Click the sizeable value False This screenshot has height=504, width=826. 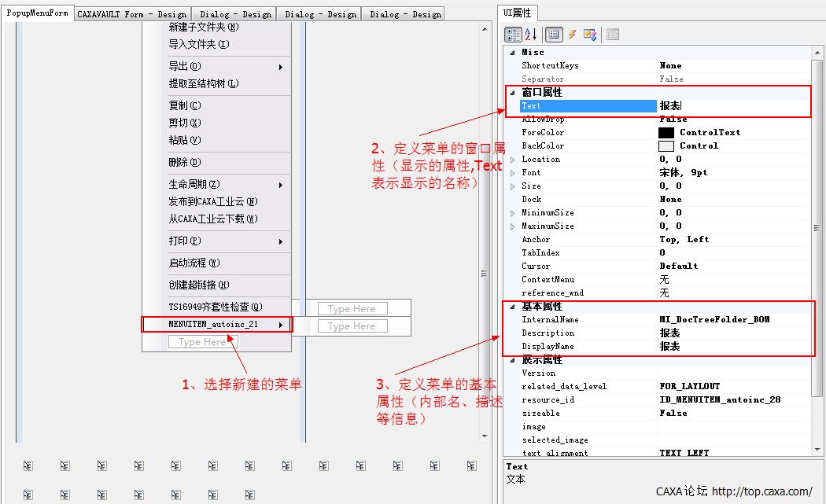pyautogui.click(x=673, y=413)
